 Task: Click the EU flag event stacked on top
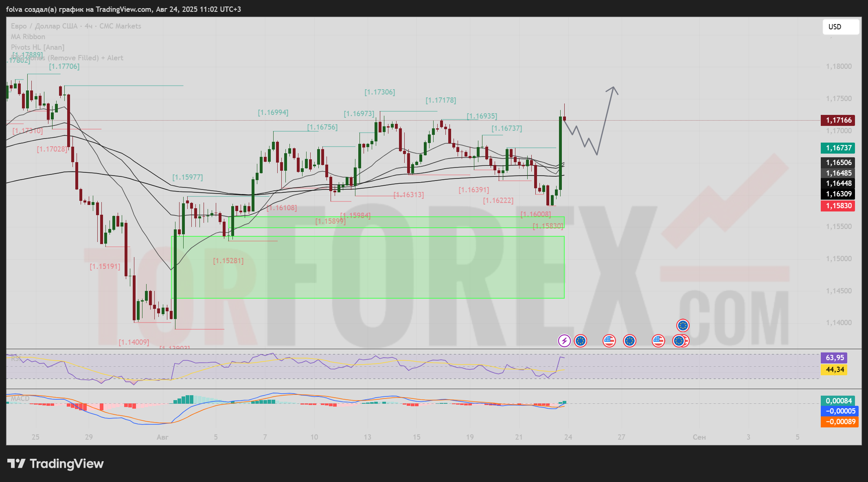click(682, 326)
